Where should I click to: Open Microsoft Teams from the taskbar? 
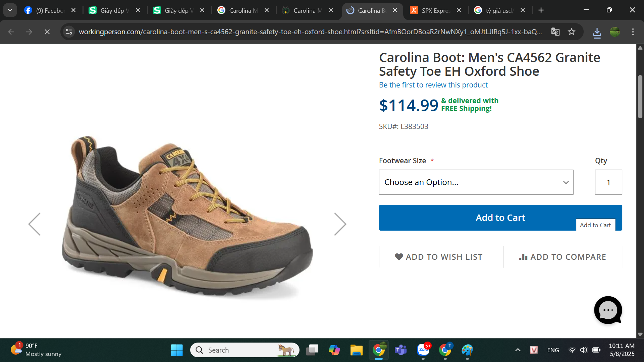pos(400,350)
